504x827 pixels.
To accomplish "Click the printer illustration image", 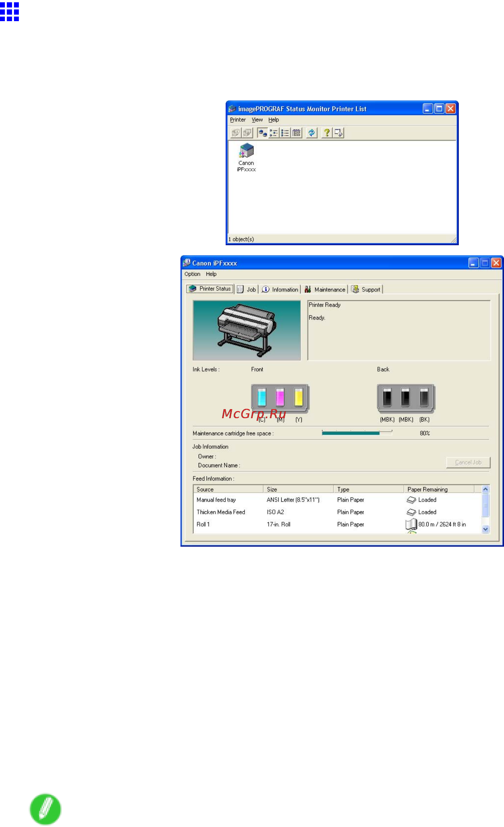I will (246, 331).
